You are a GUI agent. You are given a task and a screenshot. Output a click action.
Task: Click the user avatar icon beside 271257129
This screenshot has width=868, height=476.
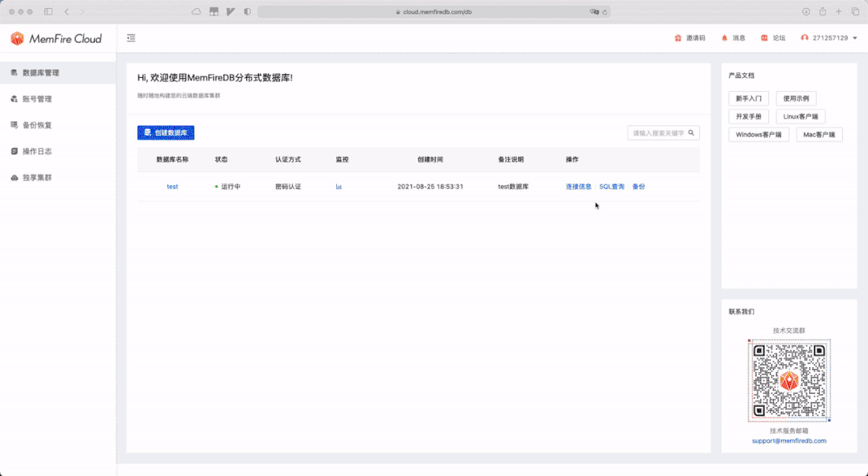pos(804,38)
